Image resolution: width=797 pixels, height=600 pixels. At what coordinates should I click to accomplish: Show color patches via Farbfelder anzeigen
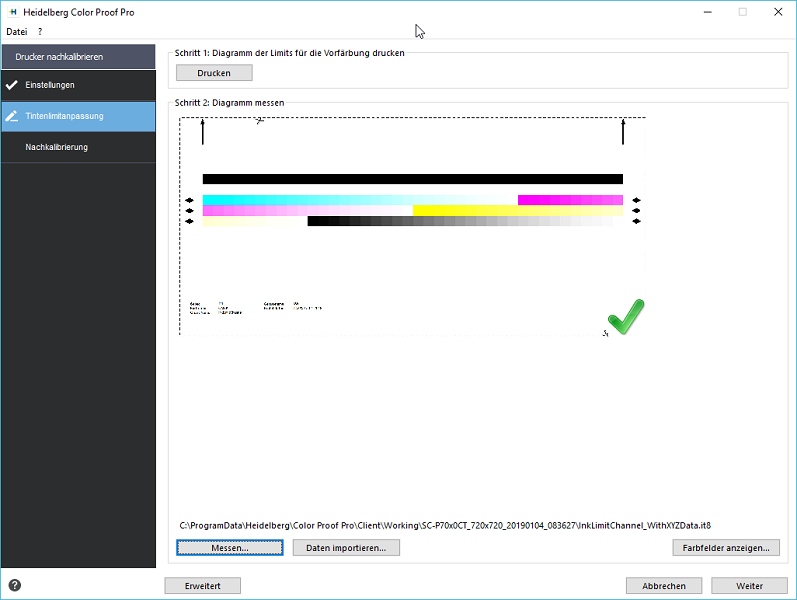click(x=726, y=548)
